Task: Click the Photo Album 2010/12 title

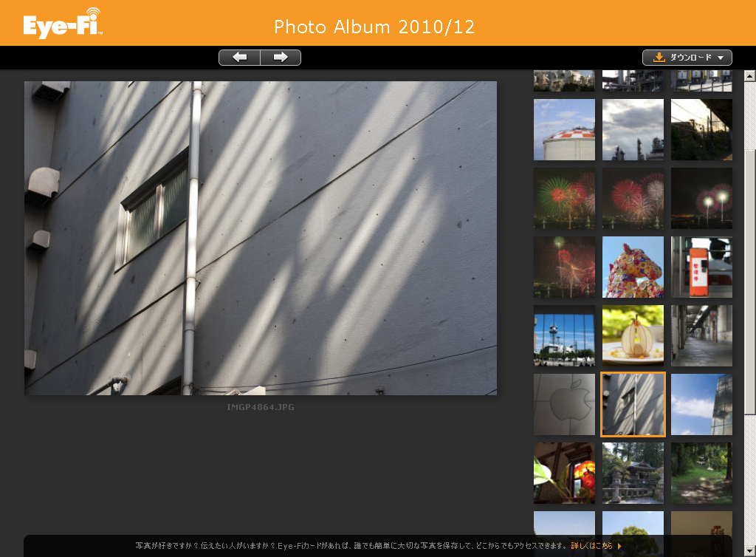Action: tap(374, 27)
